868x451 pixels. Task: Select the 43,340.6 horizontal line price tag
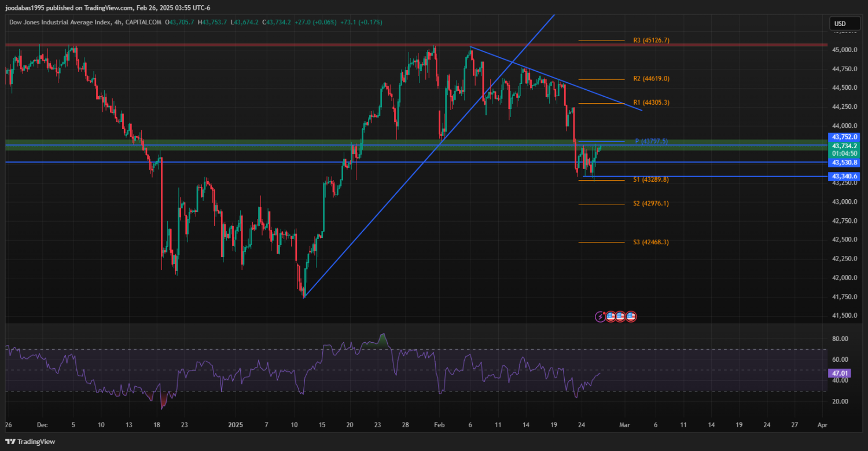tap(843, 176)
